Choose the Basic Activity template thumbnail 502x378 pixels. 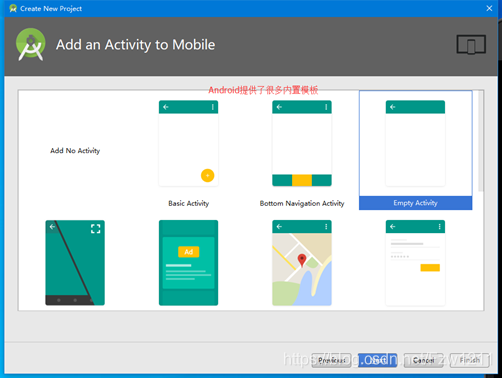point(188,143)
